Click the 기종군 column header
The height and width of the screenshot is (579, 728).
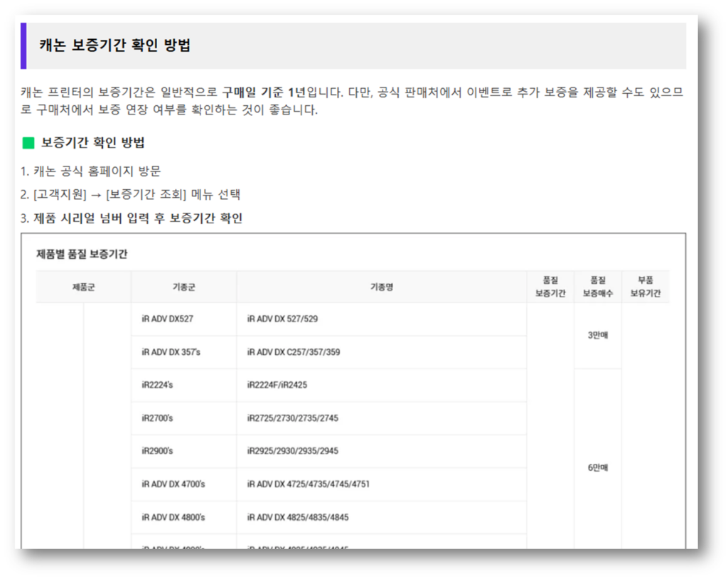[184, 287]
